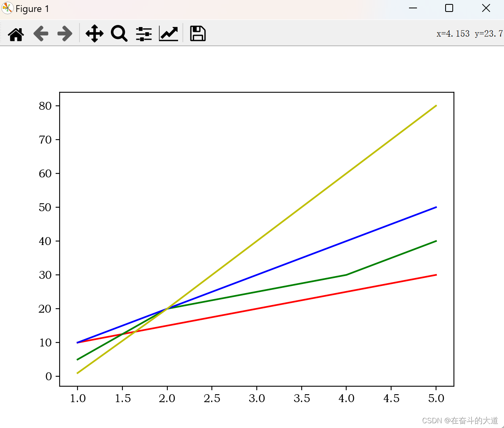Click the x-axis label 3.5
This screenshot has width=504, height=428.
(x=302, y=398)
